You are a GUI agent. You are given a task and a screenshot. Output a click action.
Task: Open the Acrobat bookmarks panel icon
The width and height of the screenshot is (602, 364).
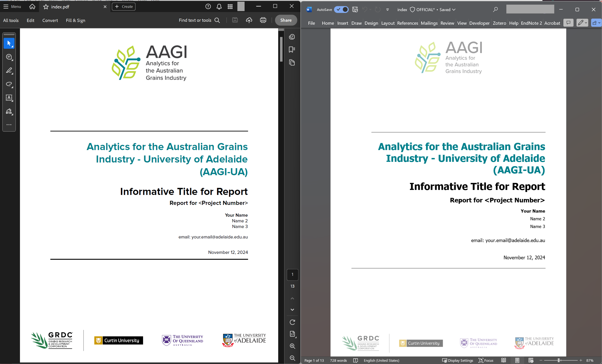[292, 50]
